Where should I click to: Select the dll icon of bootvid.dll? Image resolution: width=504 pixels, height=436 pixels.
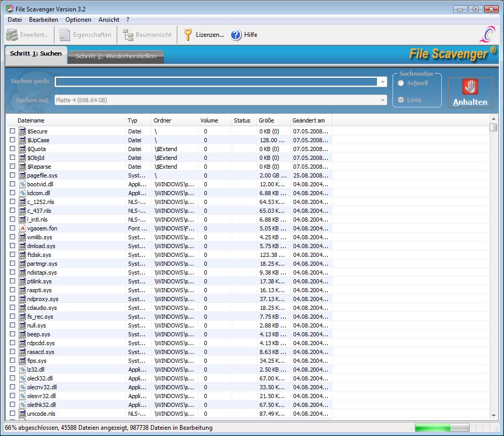pos(22,184)
